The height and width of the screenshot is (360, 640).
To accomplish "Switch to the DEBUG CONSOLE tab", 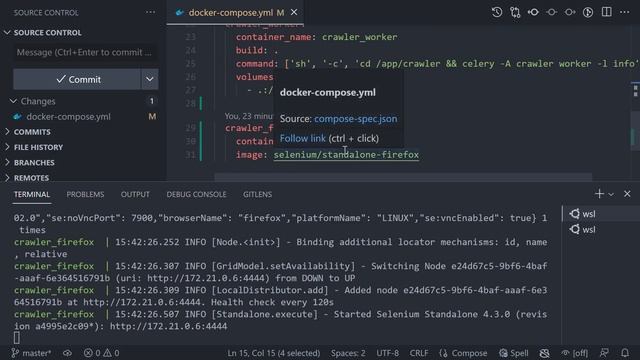I will 196,194.
